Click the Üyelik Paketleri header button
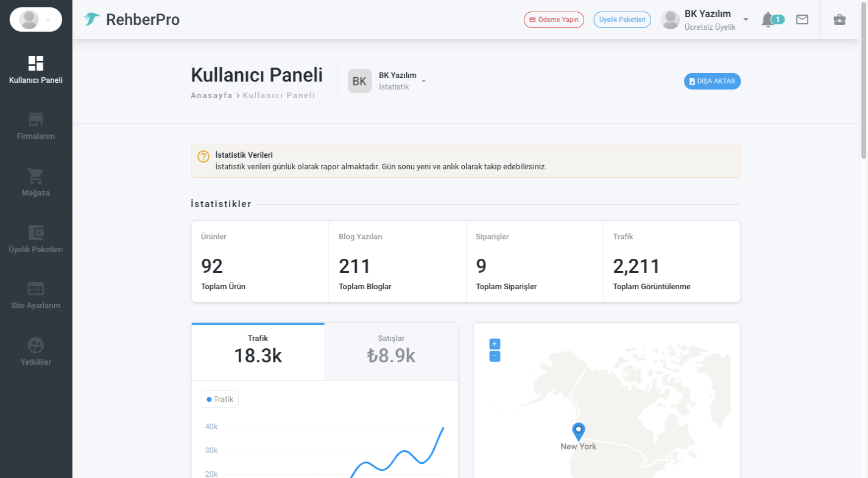 622,19
